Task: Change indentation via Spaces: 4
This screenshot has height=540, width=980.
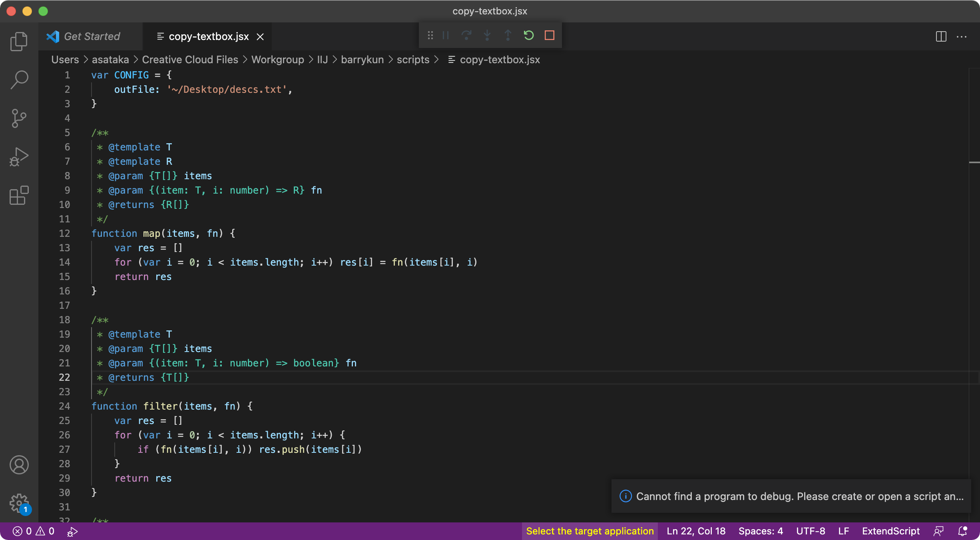Action: point(760,531)
